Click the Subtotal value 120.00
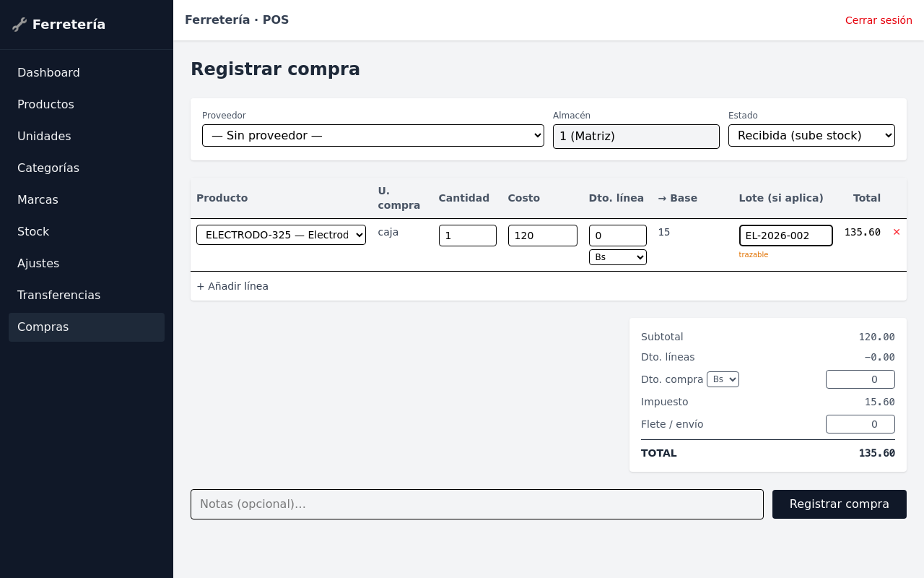The image size is (924, 578). pyautogui.click(x=877, y=337)
